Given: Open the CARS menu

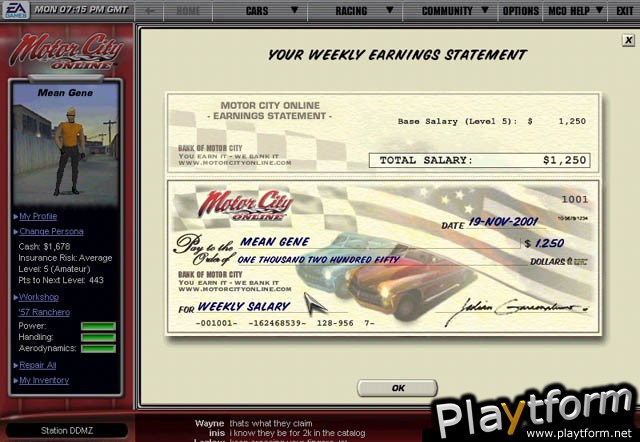Looking at the screenshot, I should 257,11.
